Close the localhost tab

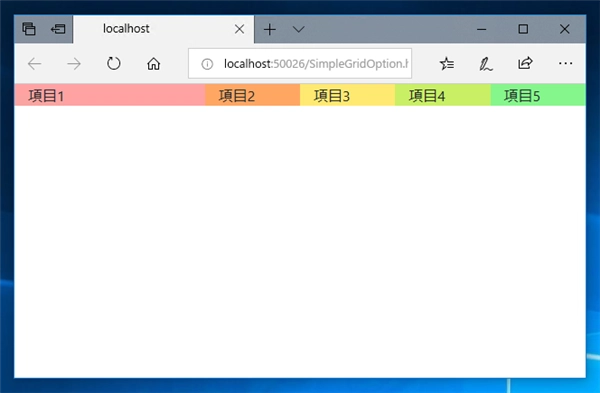240,29
